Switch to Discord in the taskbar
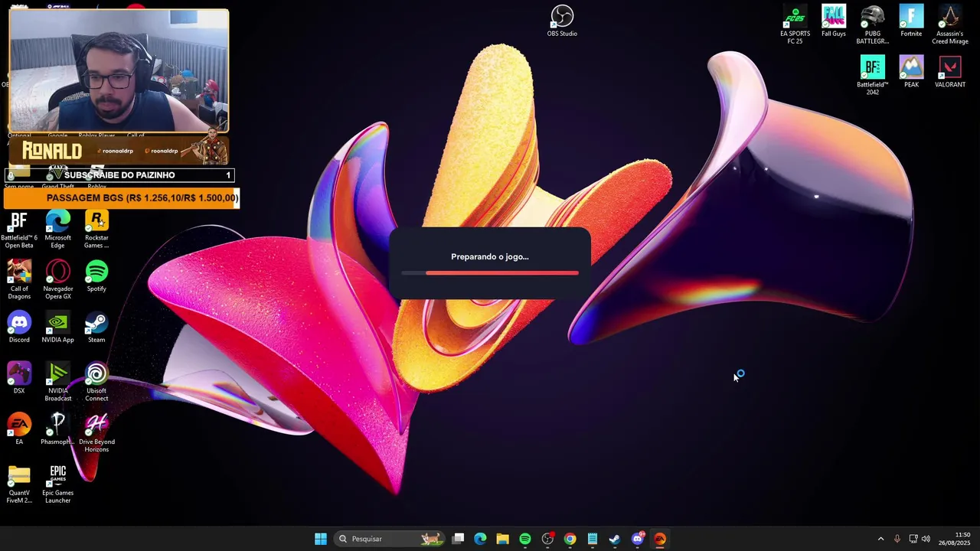 tap(637, 539)
